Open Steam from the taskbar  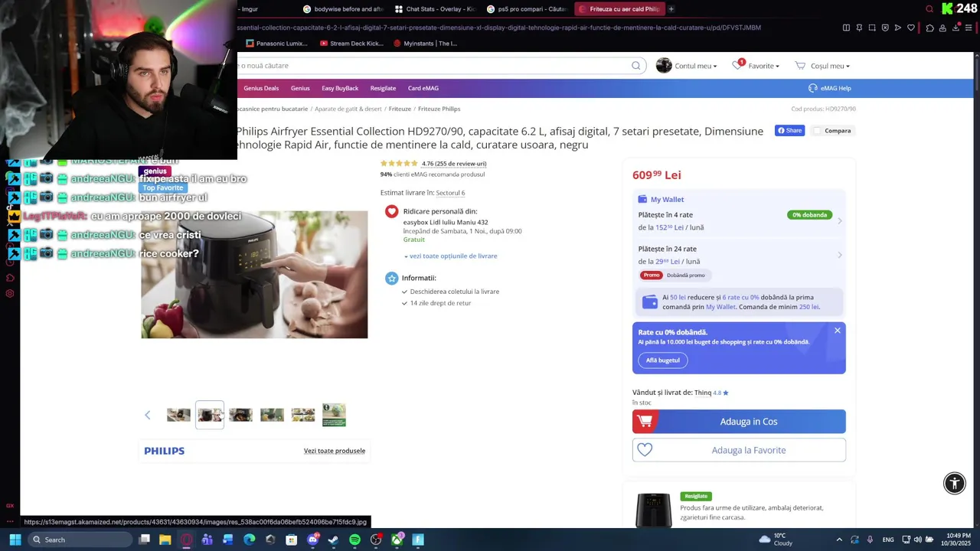pos(333,540)
